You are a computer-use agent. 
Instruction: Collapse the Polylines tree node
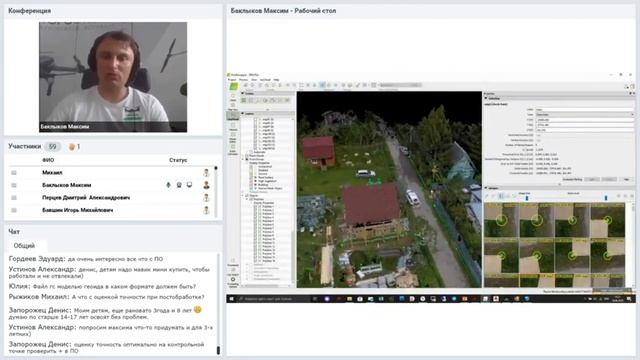(247, 199)
